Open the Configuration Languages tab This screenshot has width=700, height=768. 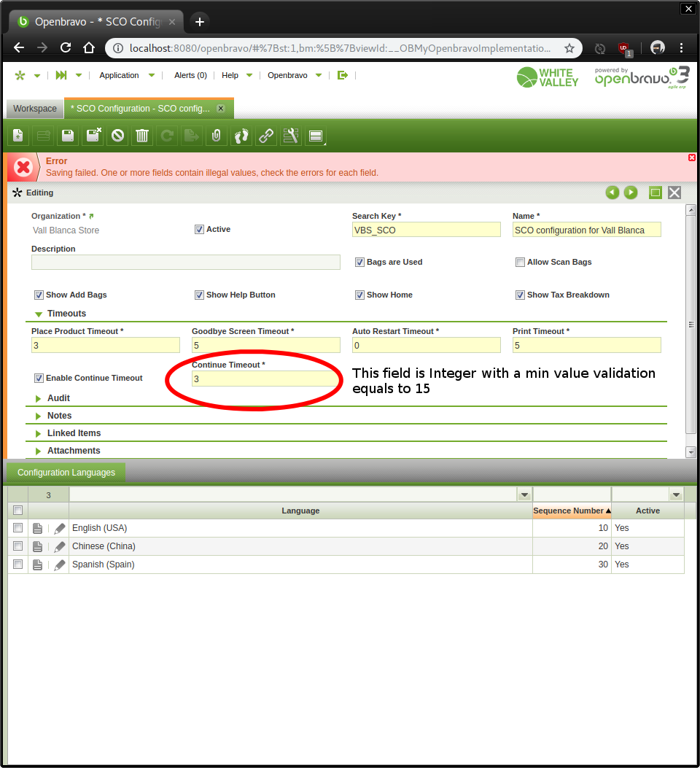click(66, 473)
